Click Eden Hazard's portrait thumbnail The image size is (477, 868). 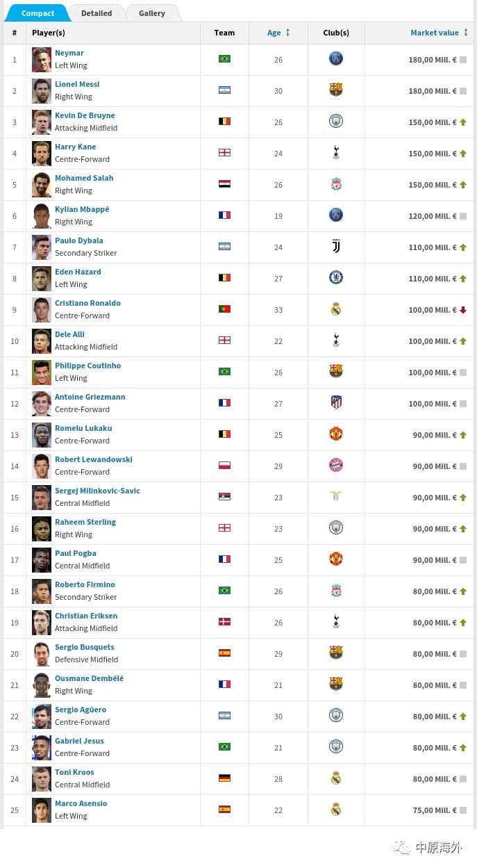(x=42, y=278)
